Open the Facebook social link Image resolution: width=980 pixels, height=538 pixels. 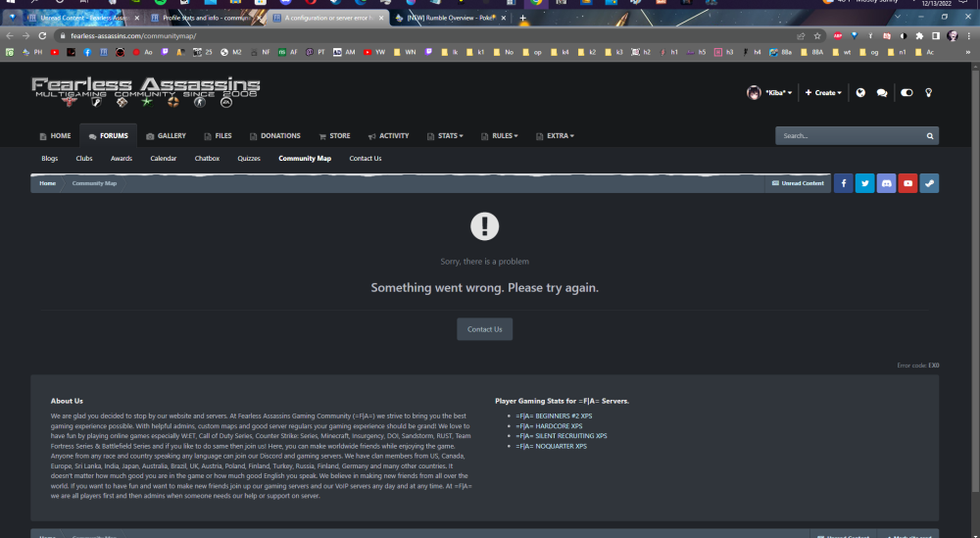click(x=843, y=183)
